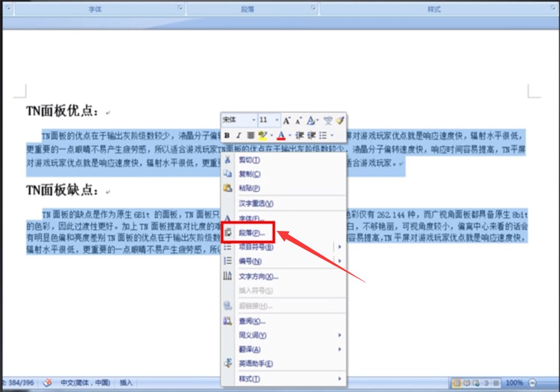Expand the 项目符号 submenu arrow
The height and width of the screenshot is (392, 560).
[x=339, y=247]
